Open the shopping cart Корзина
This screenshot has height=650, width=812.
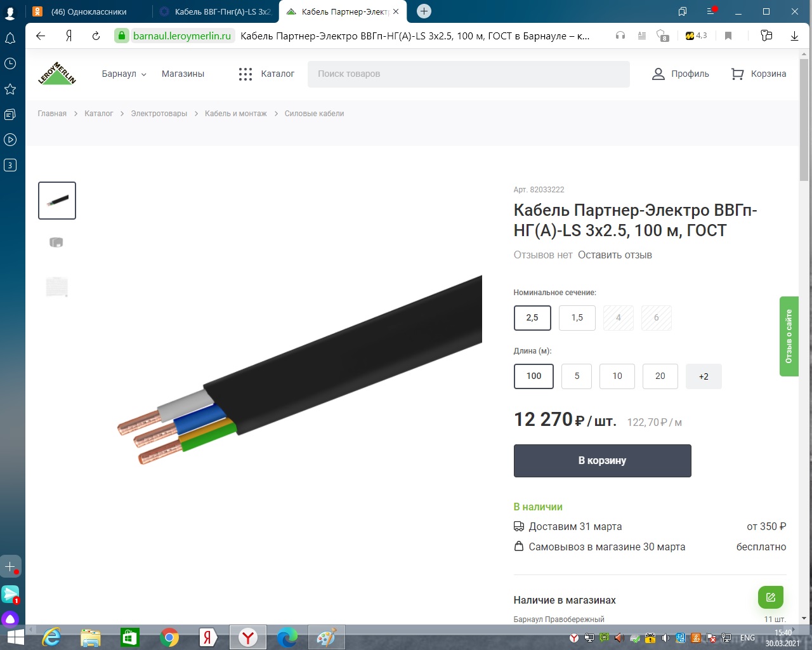758,74
